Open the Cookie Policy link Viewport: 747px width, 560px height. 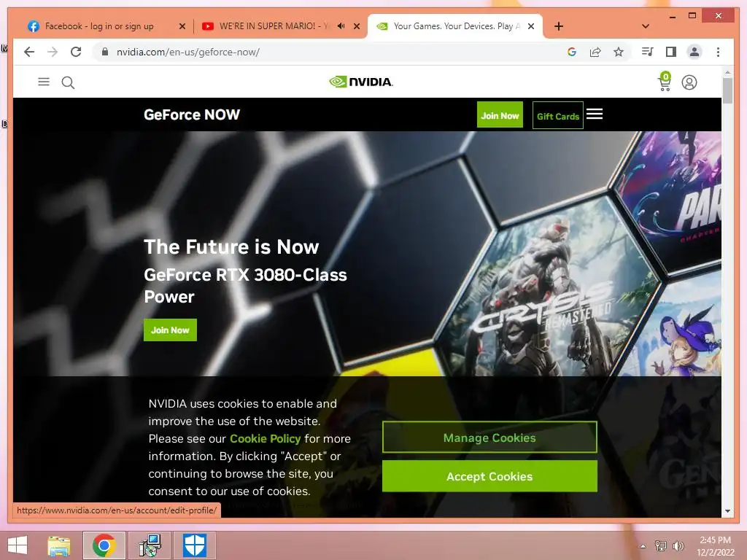coord(266,438)
